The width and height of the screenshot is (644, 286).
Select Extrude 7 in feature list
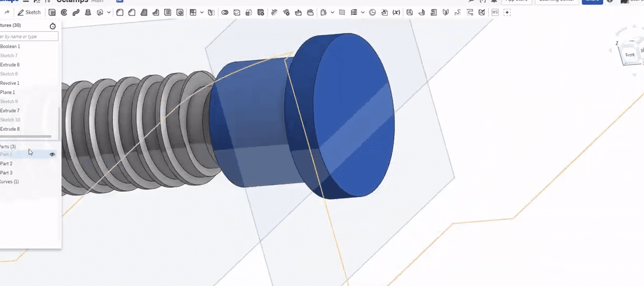click(x=10, y=111)
